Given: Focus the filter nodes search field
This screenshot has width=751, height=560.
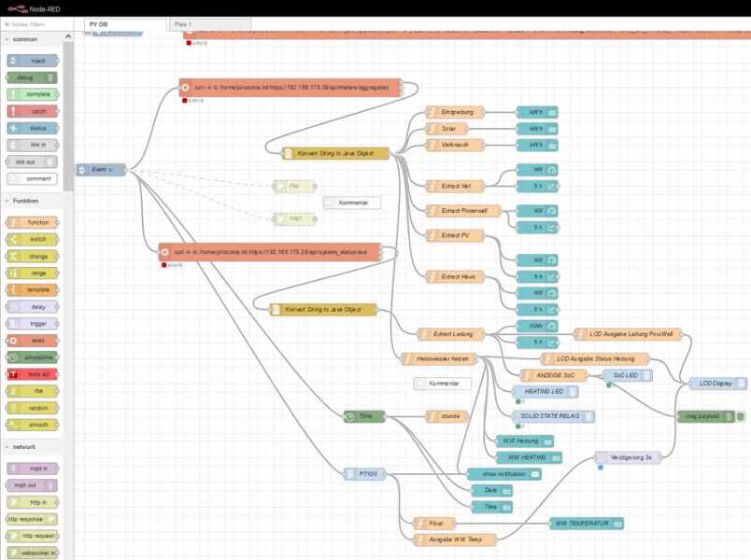Looking at the screenshot, I should (x=36, y=24).
